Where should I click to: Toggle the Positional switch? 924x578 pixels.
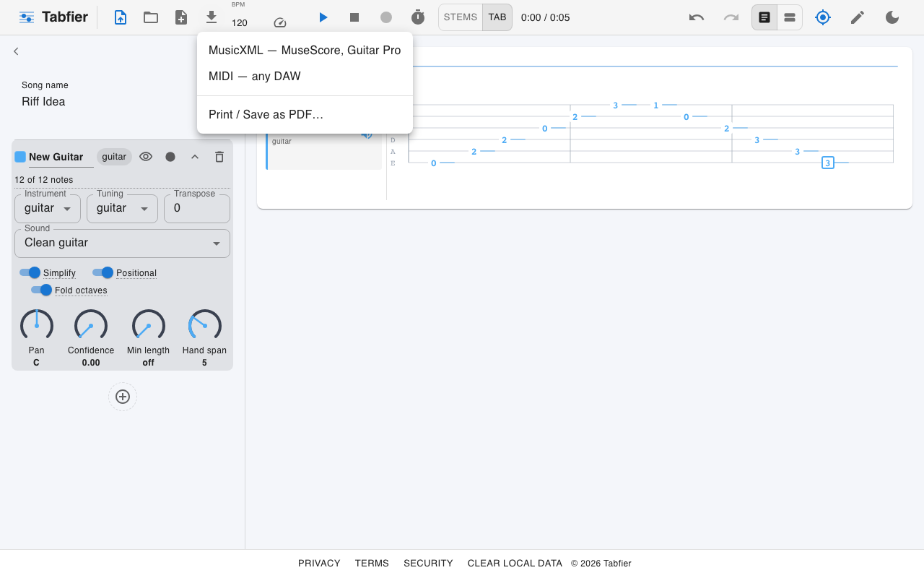[103, 272]
